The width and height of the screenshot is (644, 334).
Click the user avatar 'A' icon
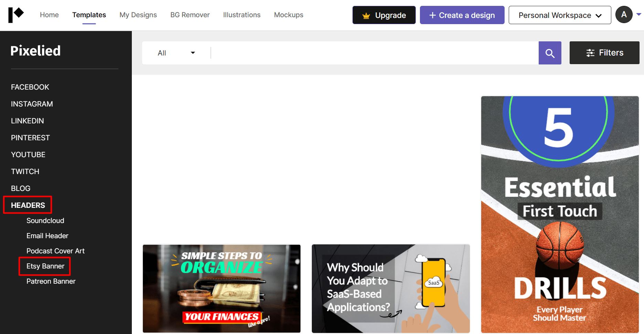pyautogui.click(x=624, y=15)
